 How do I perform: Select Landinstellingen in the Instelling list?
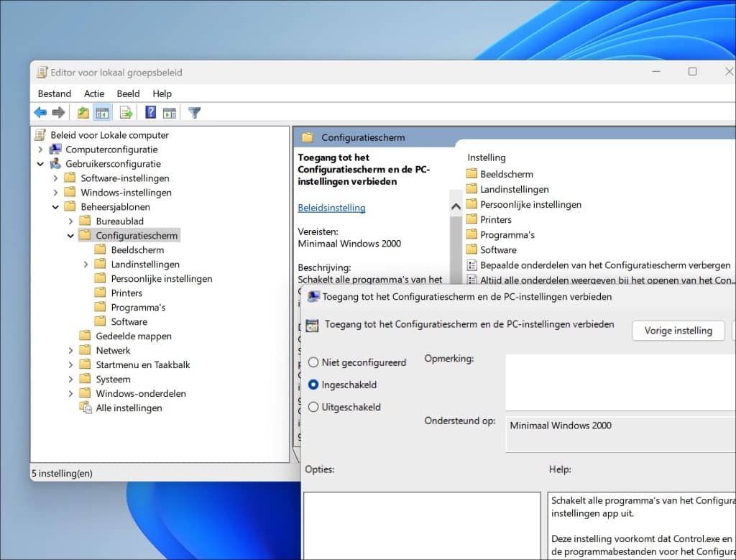[x=515, y=189]
